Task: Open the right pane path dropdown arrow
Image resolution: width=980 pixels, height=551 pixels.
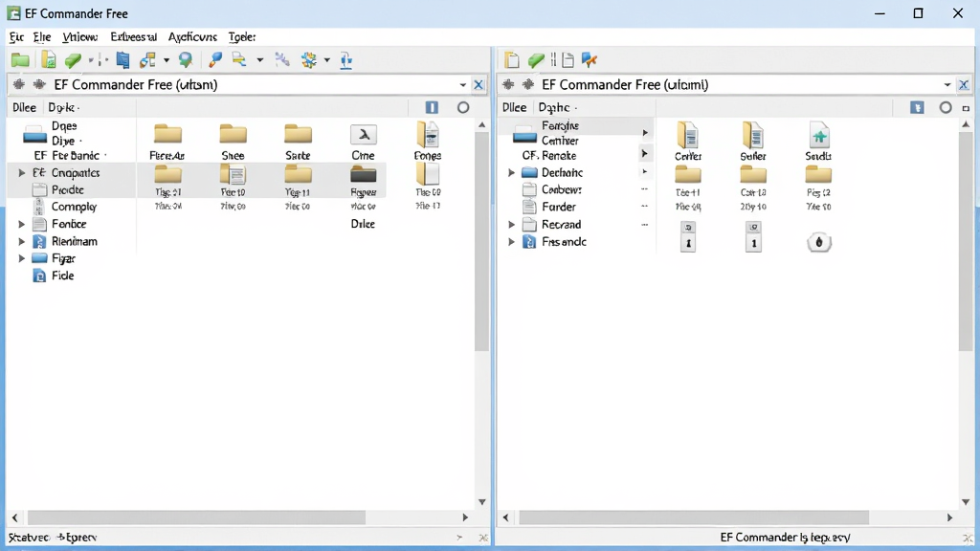Action: pyautogui.click(x=947, y=85)
